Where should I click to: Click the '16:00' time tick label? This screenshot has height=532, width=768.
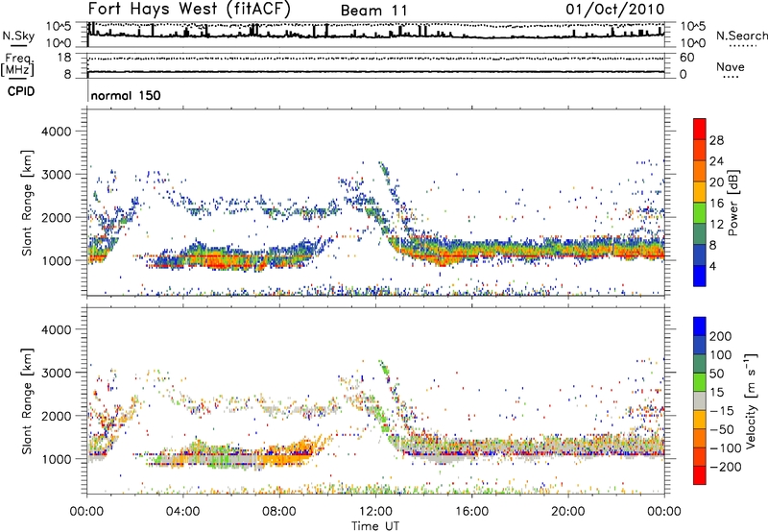[471, 512]
